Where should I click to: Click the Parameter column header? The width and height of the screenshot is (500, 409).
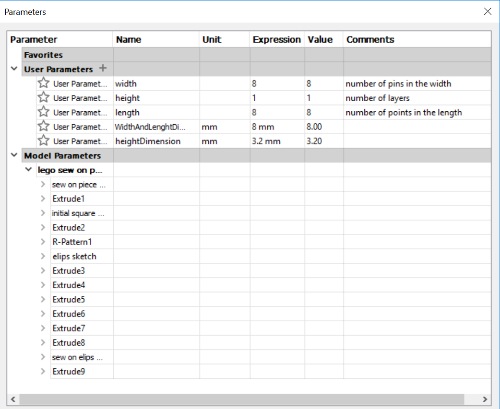[x=60, y=39]
